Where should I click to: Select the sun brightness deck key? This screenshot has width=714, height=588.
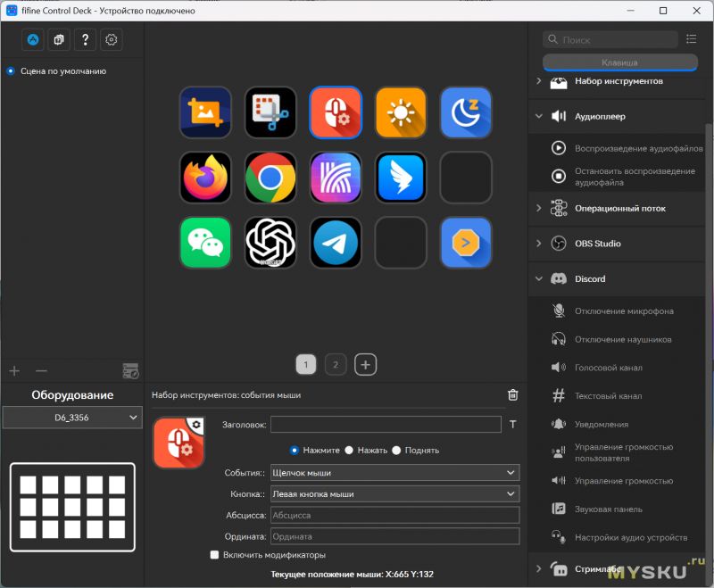click(401, 112)
